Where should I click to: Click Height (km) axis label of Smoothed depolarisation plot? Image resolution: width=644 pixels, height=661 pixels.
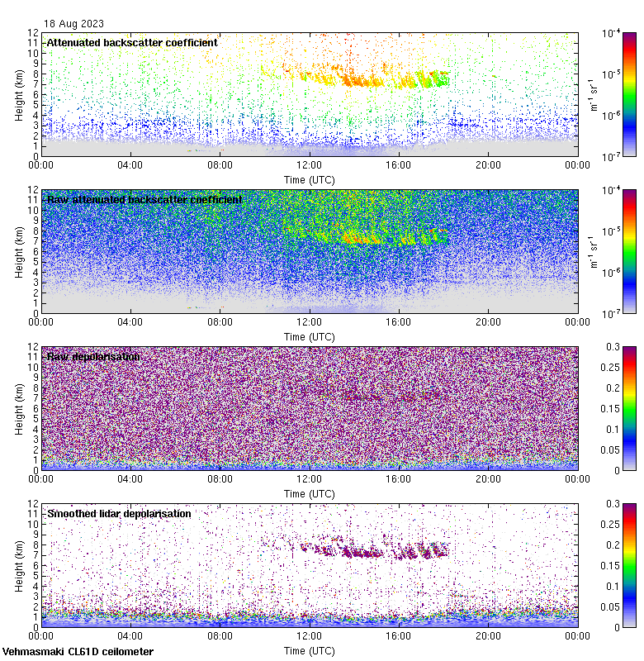pos(19,566)
